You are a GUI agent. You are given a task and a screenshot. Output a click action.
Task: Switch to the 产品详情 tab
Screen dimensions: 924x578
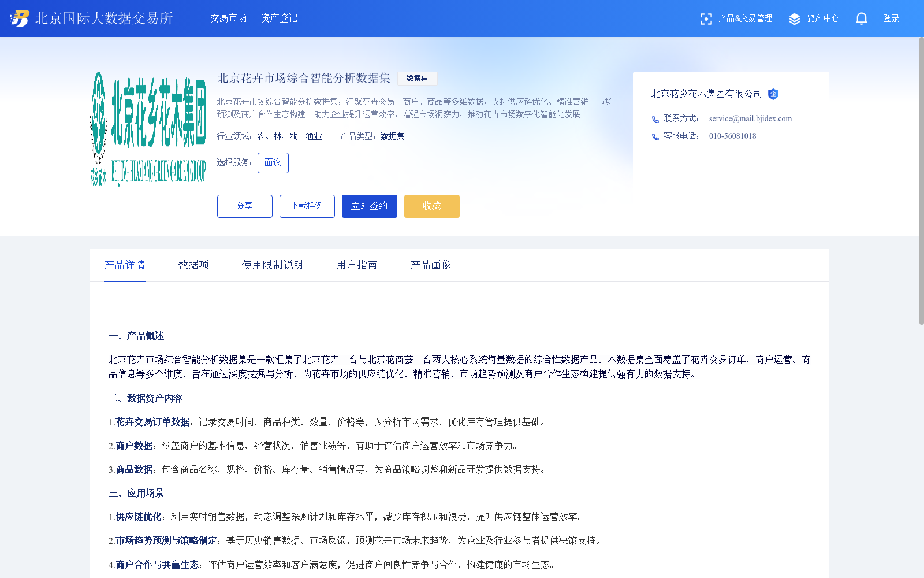tap(125, 265)
